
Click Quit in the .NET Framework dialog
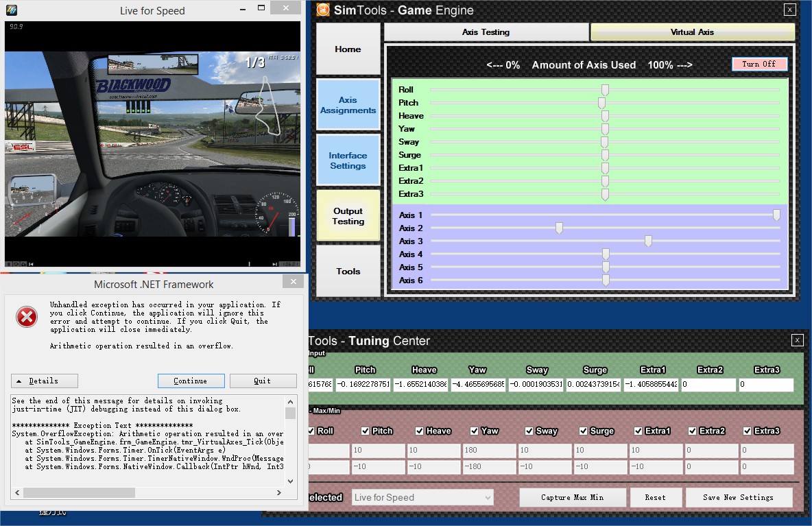263,381
